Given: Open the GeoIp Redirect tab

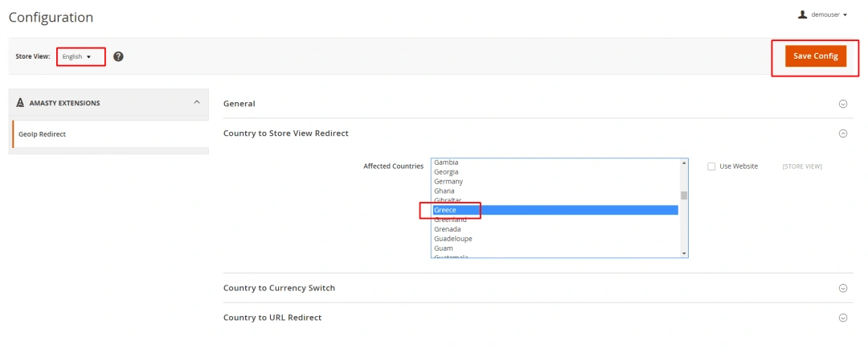Looking at the screenshot, I should (x=43, y=134).
